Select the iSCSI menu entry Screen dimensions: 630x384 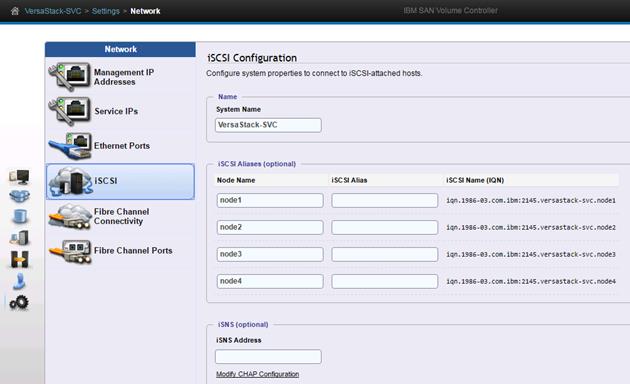tap(121, 181)
